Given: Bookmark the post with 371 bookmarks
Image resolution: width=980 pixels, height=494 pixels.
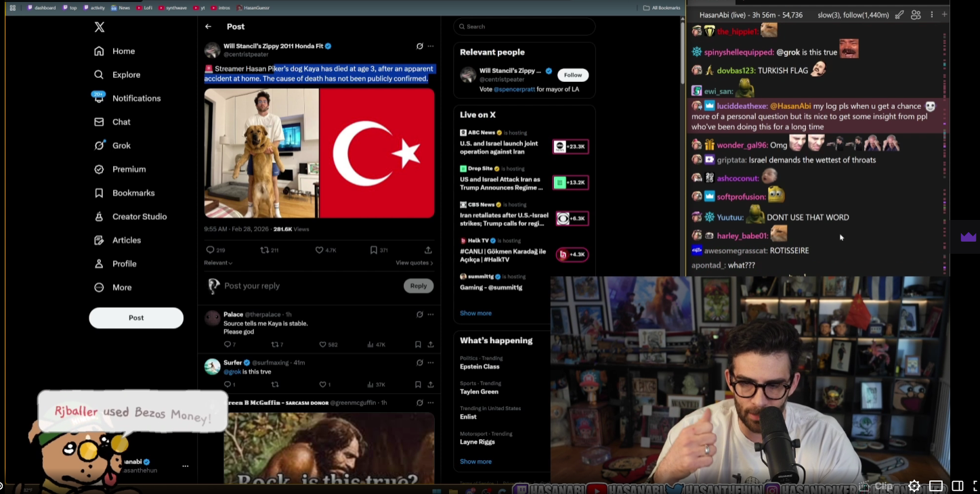Looking at the screenshot, I should pos(373,250).
